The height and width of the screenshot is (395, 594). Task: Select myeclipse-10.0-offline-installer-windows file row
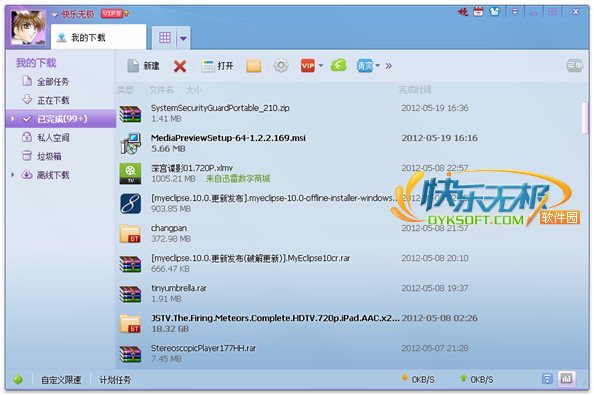click(x=349, y=203)
